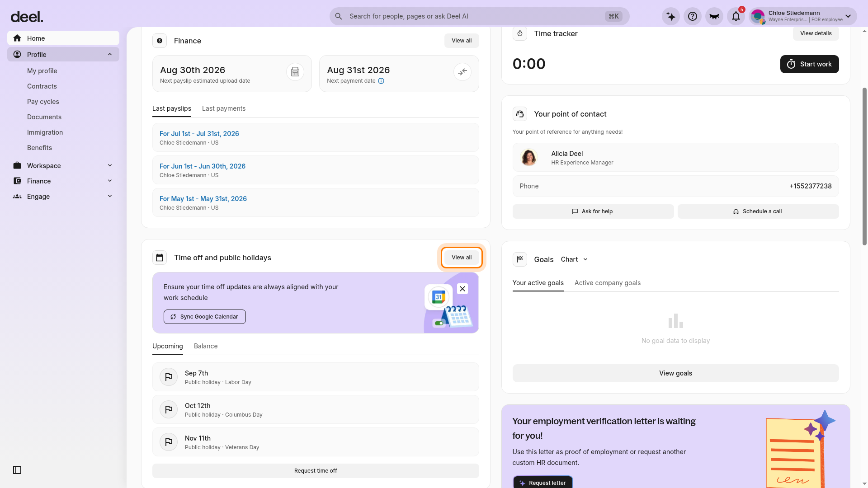The image size is (868, 488).
Task: Focus the Deel AI search field
Action: click(479, 16)
